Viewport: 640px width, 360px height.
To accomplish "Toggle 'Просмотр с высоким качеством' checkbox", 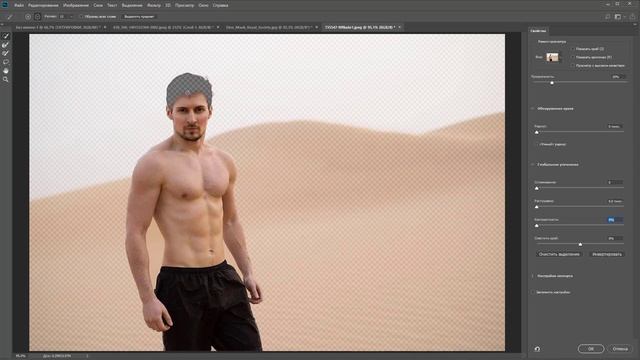I will 573,65.
